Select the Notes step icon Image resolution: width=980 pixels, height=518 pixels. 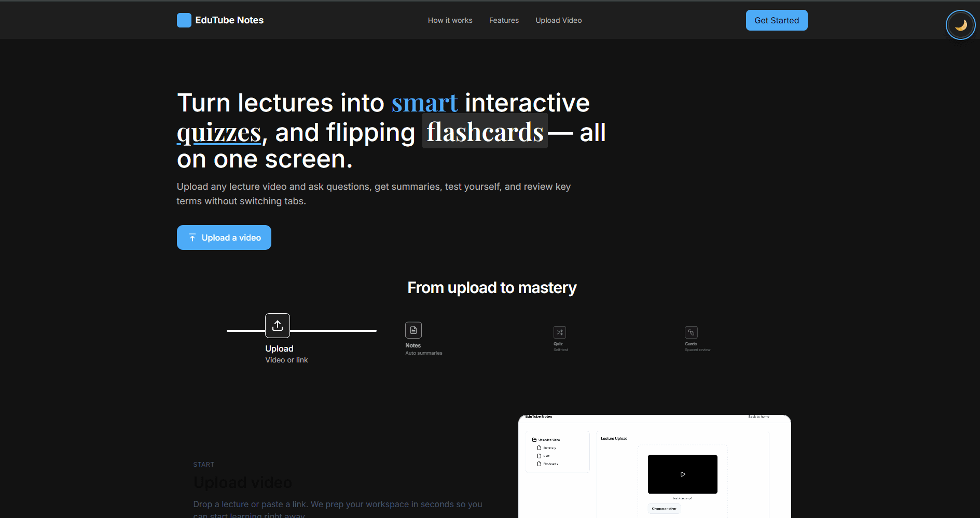[413, 330]
